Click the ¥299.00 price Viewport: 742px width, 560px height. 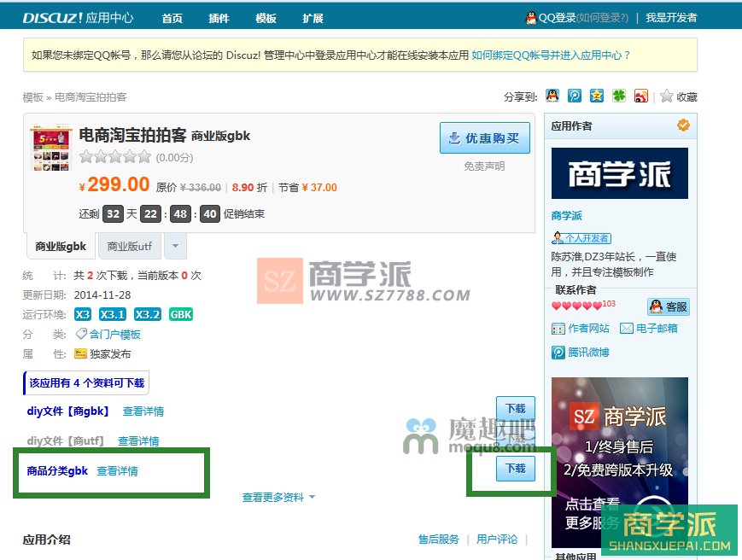(114, 184)
